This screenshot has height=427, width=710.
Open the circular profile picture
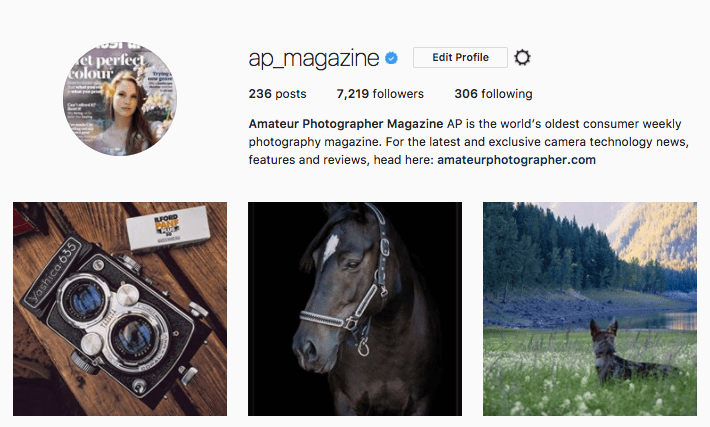click(x=120, y=99)
